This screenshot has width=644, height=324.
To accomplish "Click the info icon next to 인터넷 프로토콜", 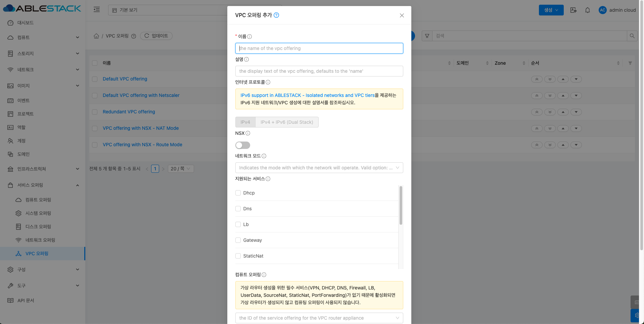I will pos(268,82).
